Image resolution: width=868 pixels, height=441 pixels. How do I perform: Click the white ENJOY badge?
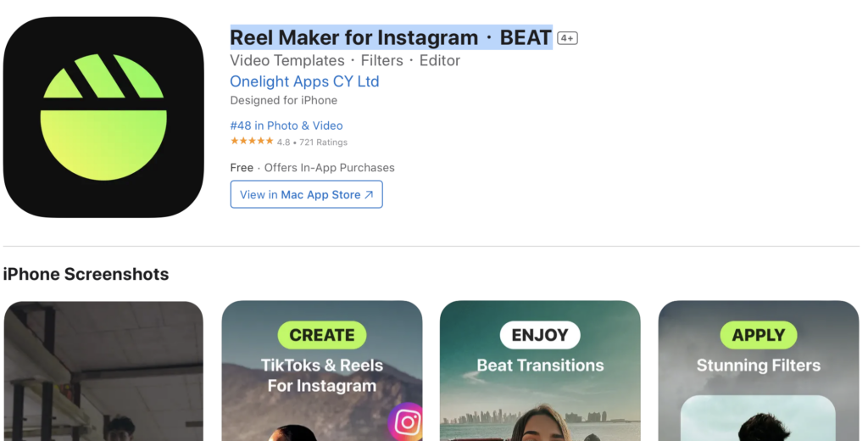pos(540,335)
